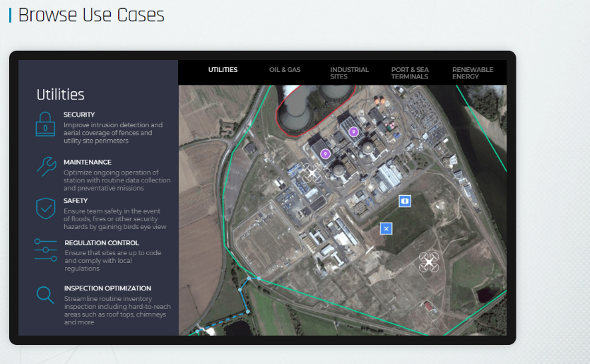
Task: Click the drone icon over the open field
Action: [429, 262]
